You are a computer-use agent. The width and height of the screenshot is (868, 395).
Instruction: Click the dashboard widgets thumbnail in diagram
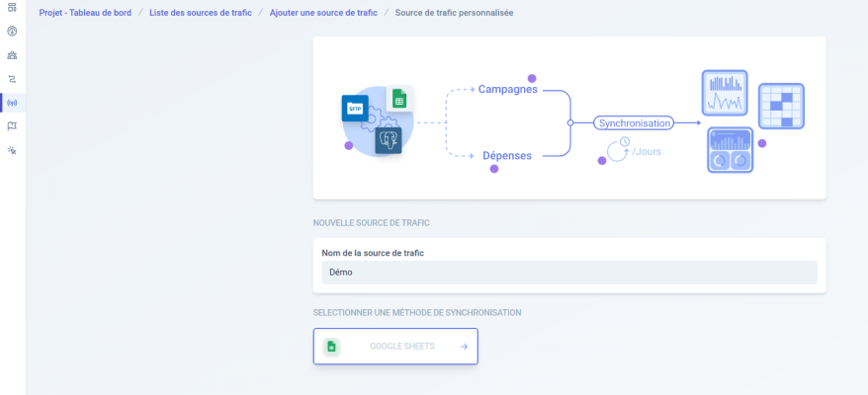[731, 150]
